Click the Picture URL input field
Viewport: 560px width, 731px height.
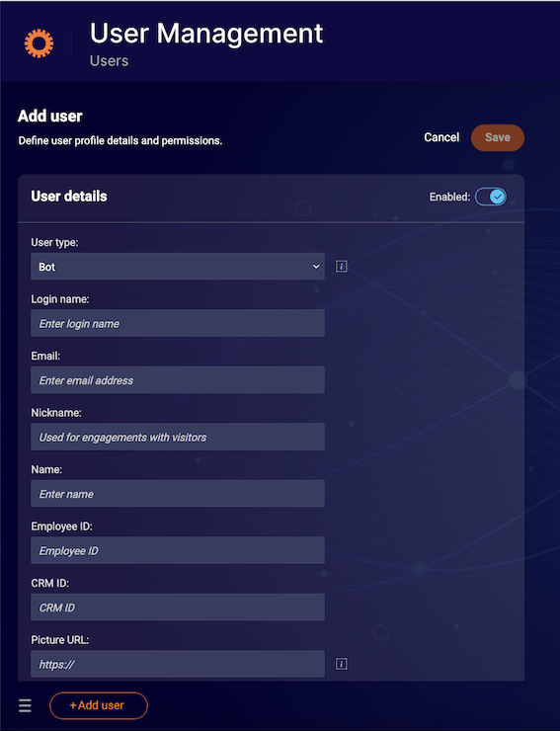[178, 664]
